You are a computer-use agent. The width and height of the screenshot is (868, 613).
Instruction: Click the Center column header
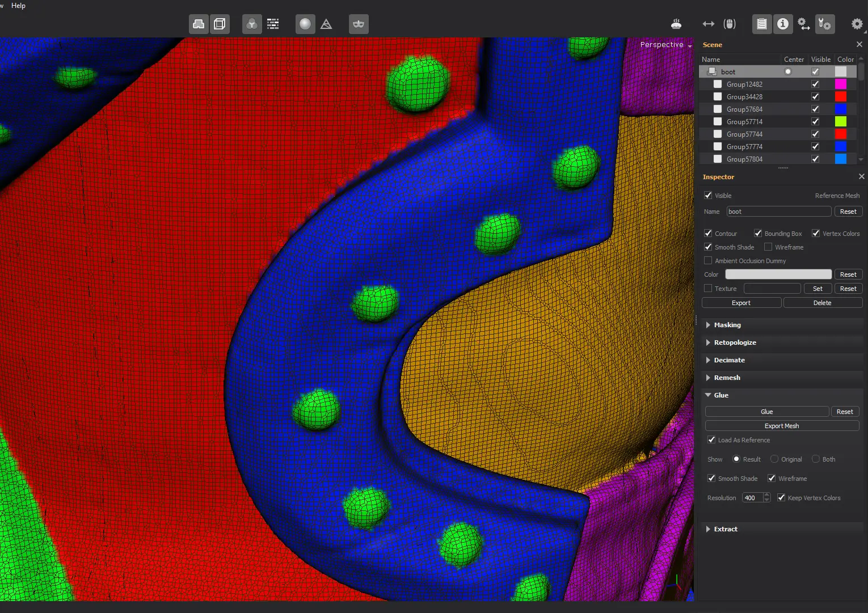pyautogui.click(x=794, y=59)
